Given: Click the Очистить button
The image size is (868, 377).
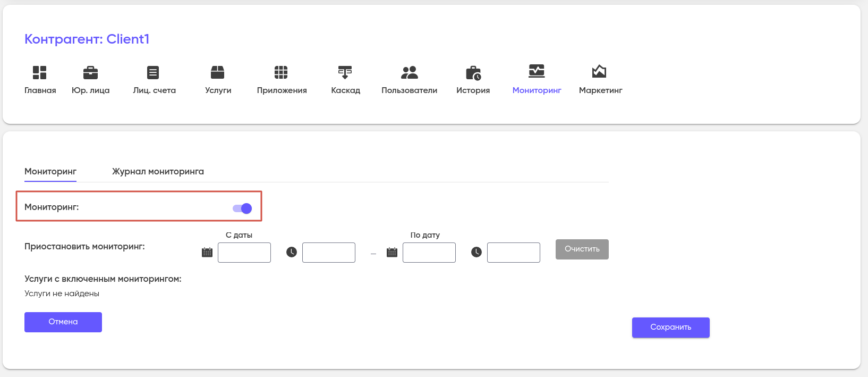Looking at the screenshot, I should (x=582, y=249).
